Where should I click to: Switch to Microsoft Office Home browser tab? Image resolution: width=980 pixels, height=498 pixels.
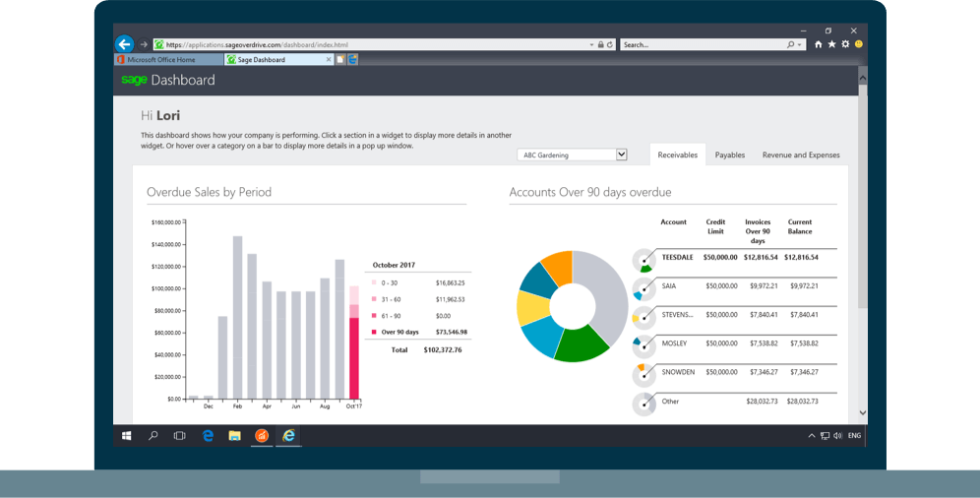[x=169, y=59]
